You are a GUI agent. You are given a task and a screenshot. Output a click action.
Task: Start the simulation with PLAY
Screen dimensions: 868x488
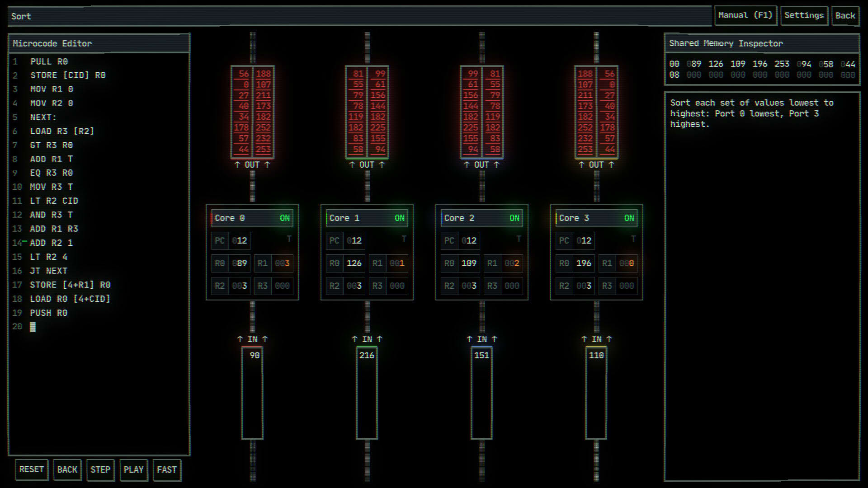133,469
